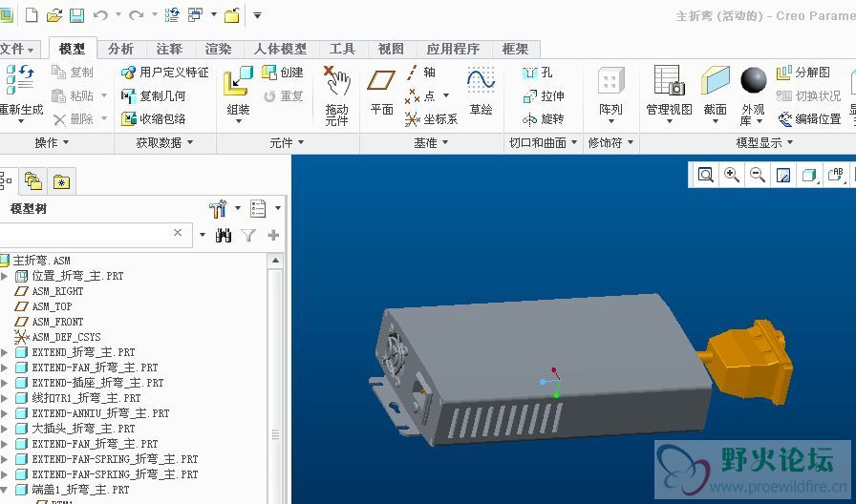Viewport: 856px width, 504px height.
Task: Click 编辑位置 edit position
Action: point(809,119)
